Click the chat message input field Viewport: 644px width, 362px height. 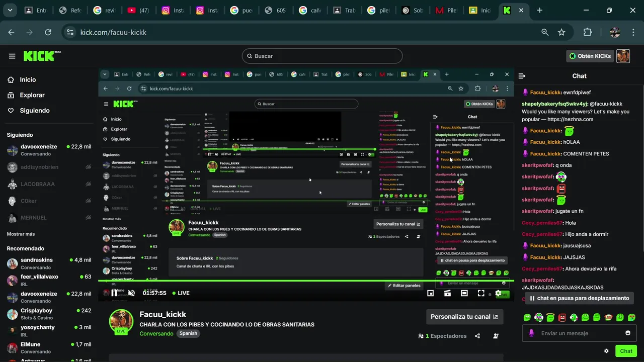point(579,333)
